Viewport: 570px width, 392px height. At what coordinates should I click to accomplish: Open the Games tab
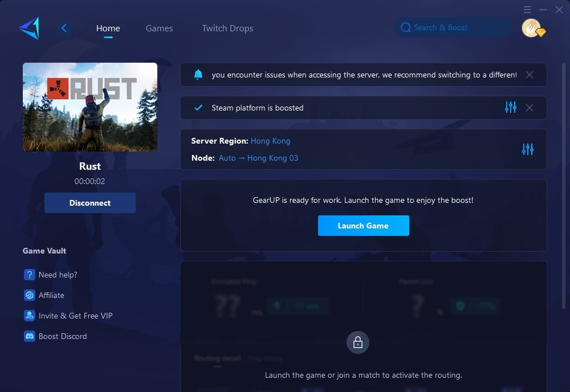(x=159, y=28)
